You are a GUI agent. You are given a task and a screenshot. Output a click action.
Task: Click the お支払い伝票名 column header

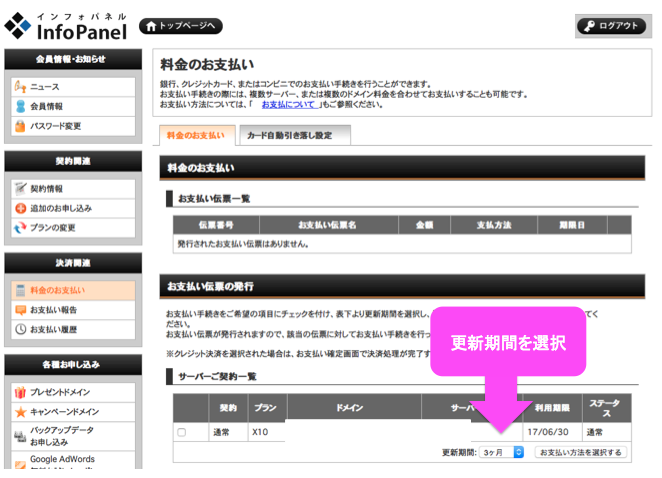click(328, 225)
